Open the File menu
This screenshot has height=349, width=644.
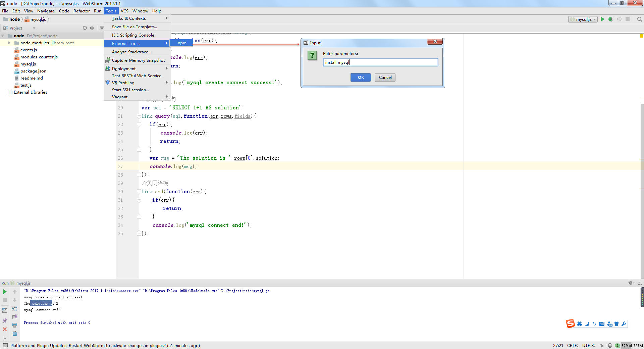[5, 11]
